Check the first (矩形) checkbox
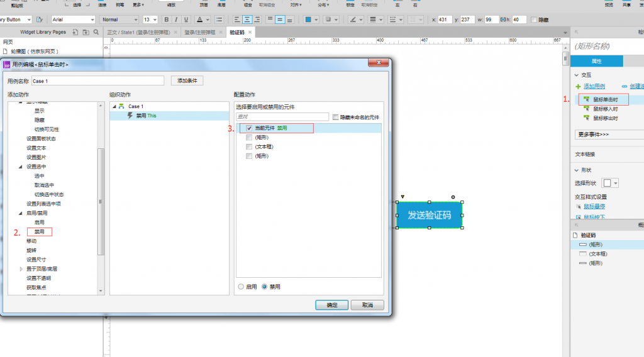Viewport: 644px width, 357px height. [x=249, y=138]
